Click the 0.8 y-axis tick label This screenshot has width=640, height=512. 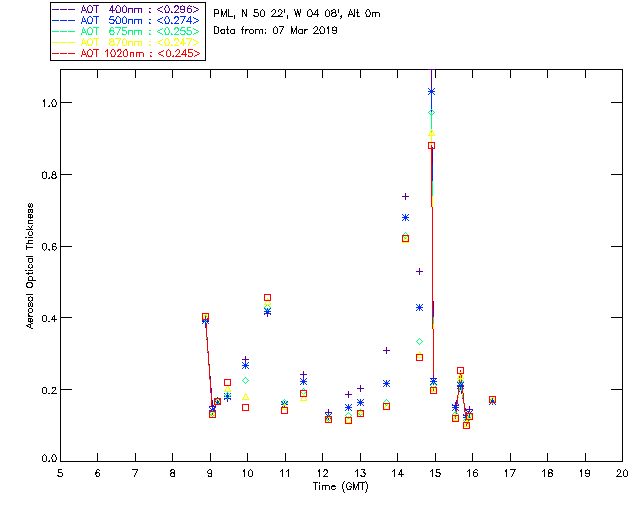coord(49,175)
